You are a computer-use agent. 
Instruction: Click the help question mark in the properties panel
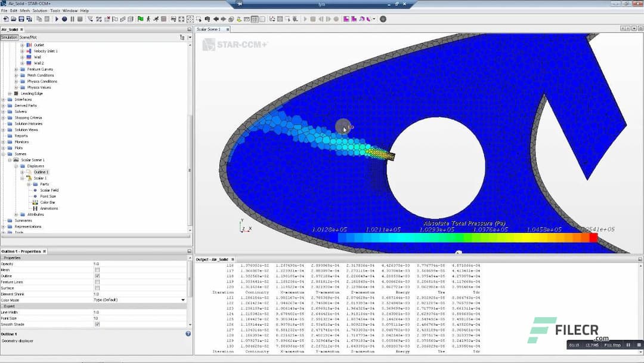(188, 333)
